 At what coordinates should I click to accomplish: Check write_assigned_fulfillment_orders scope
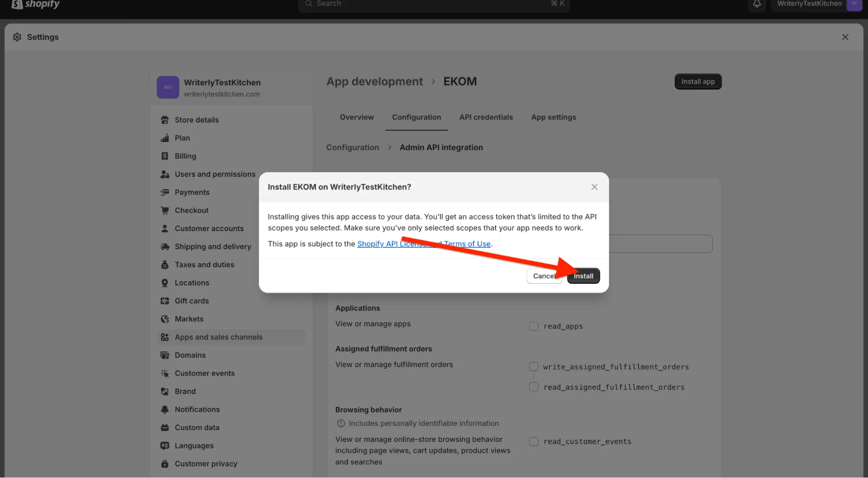point(534,367)
